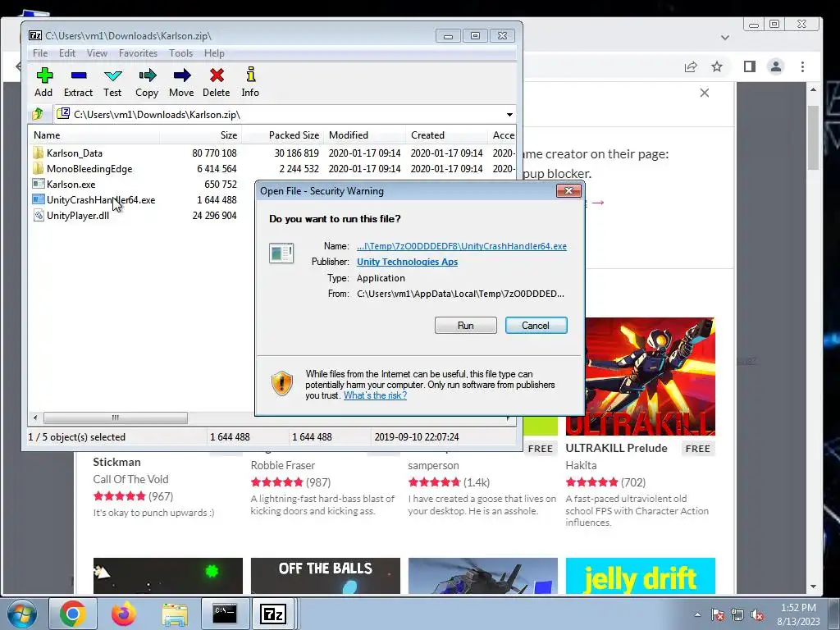Click the Test toolbar icon
This screenshot has width=840, height=630.
pos(112,82)
